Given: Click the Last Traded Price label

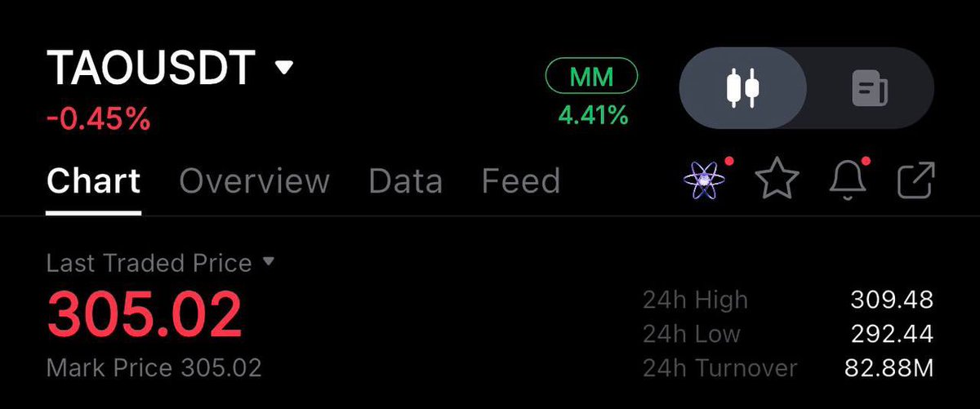Looking at the screenshot, I should coord(149,263).
